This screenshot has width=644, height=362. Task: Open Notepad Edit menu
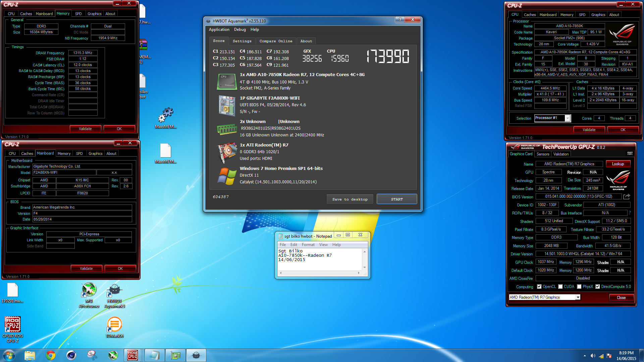click(294, 245)
